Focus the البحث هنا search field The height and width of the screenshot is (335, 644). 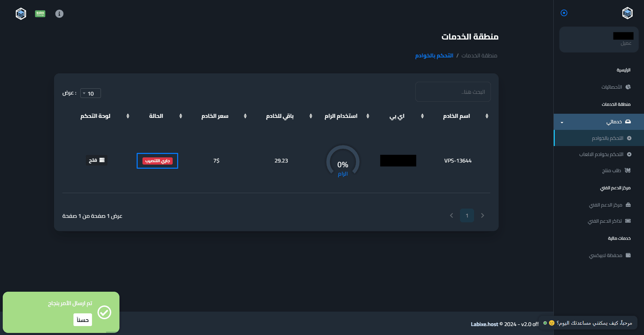pos(453,92)
